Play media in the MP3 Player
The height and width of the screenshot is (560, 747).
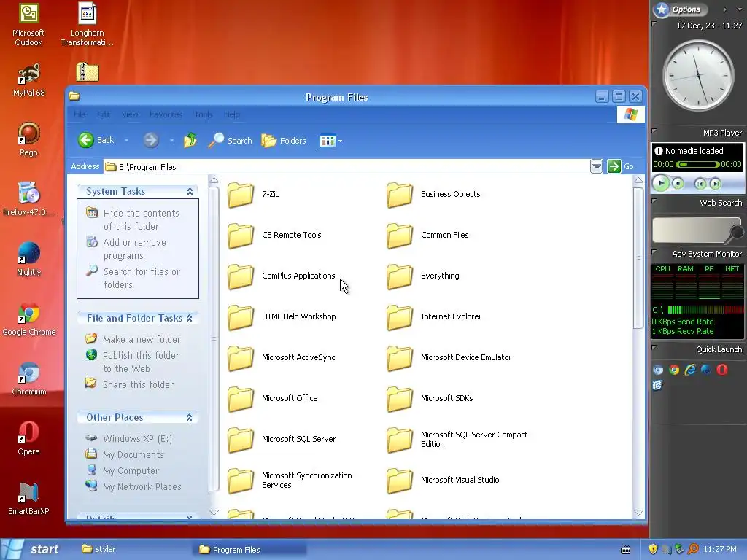661,183
